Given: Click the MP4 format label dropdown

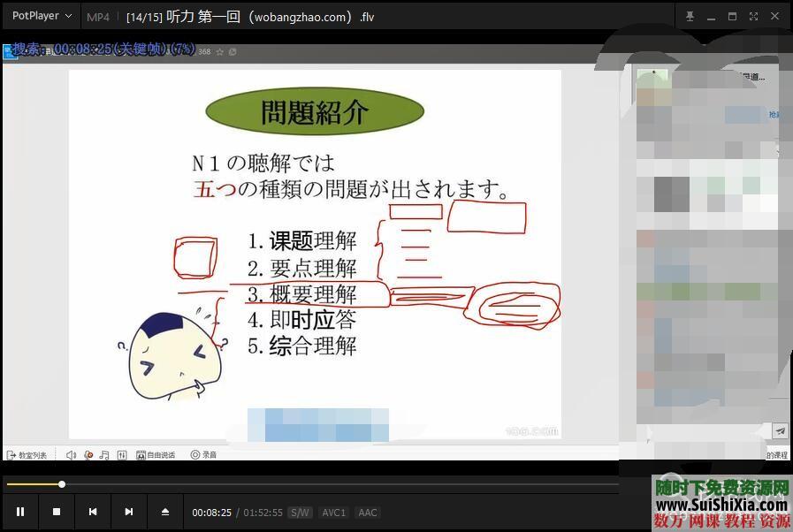Looking at the screenshot, I should 96,16.
